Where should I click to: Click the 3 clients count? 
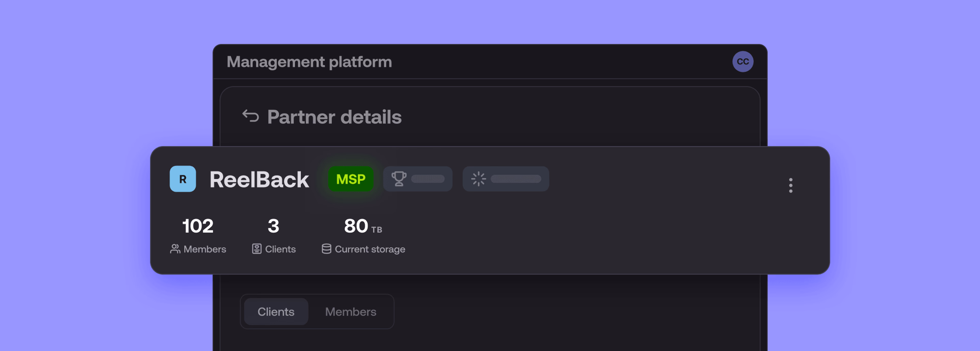click(274, 226)
